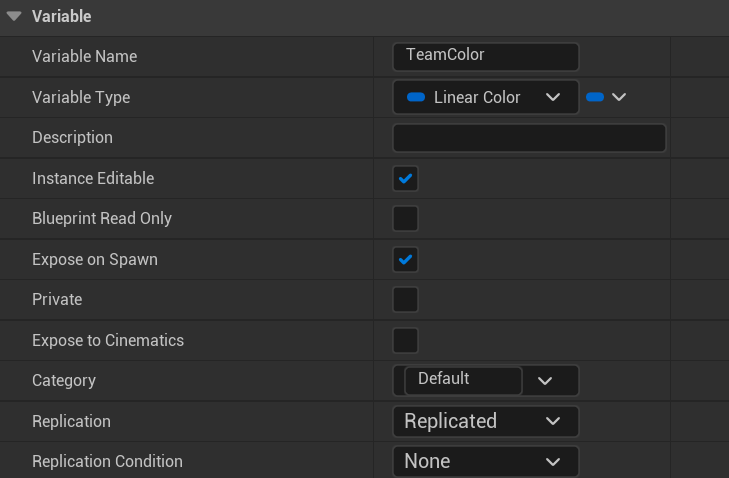Uncheck the Expose on Spawn checkbox

405,260
